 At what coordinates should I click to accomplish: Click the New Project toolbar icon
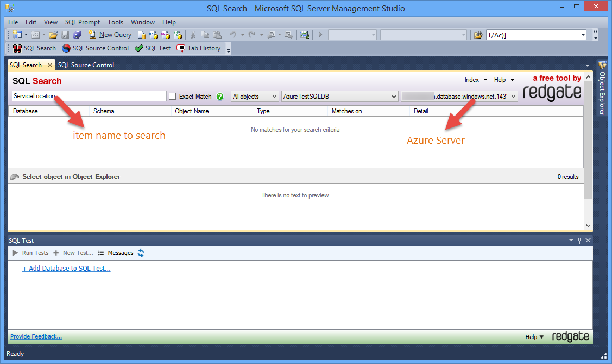17,35
